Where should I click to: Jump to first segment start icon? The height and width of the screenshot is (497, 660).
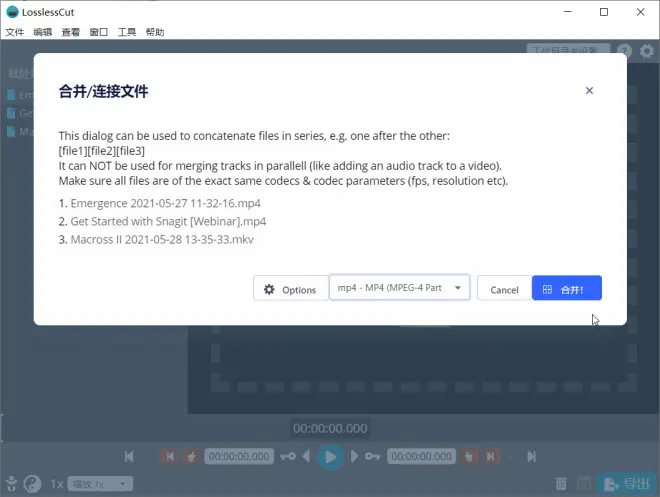coord(129,457)
